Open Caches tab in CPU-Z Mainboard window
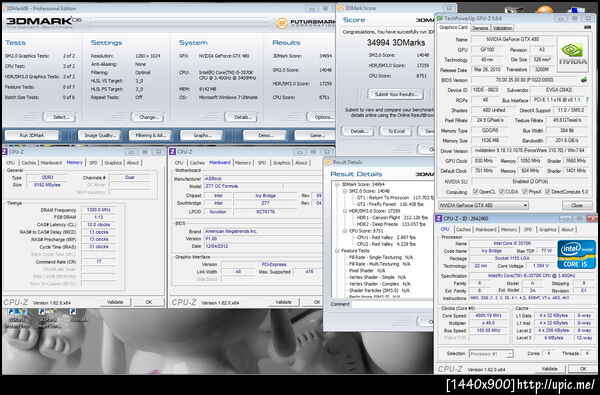Screen dimensions: 600x395 (x=197, y=163)
